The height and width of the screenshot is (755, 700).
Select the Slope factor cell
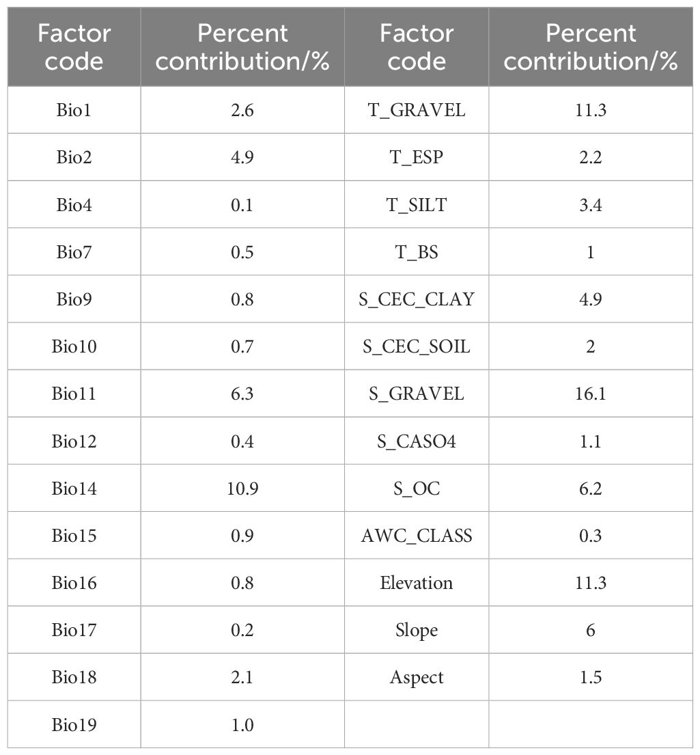point(417,630)
